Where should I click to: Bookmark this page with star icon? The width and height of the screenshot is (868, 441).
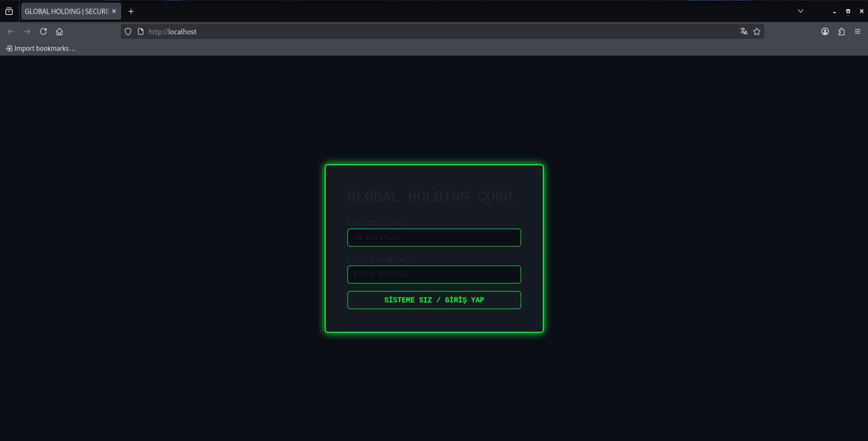click(757, 32)
